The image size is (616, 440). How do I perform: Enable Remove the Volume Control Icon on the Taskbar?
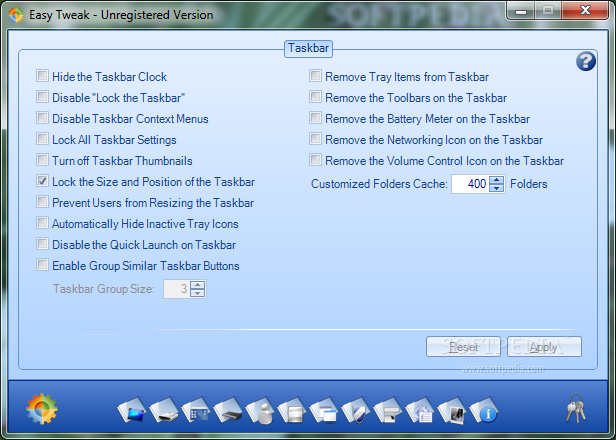click(315, 160)
